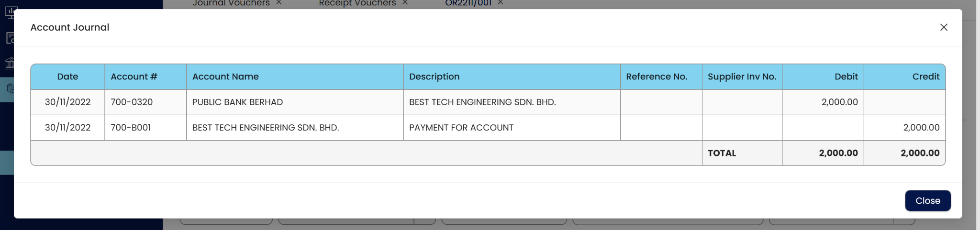Select the OR2211/001 tab

pyautogui.click(x=468, y=3)
